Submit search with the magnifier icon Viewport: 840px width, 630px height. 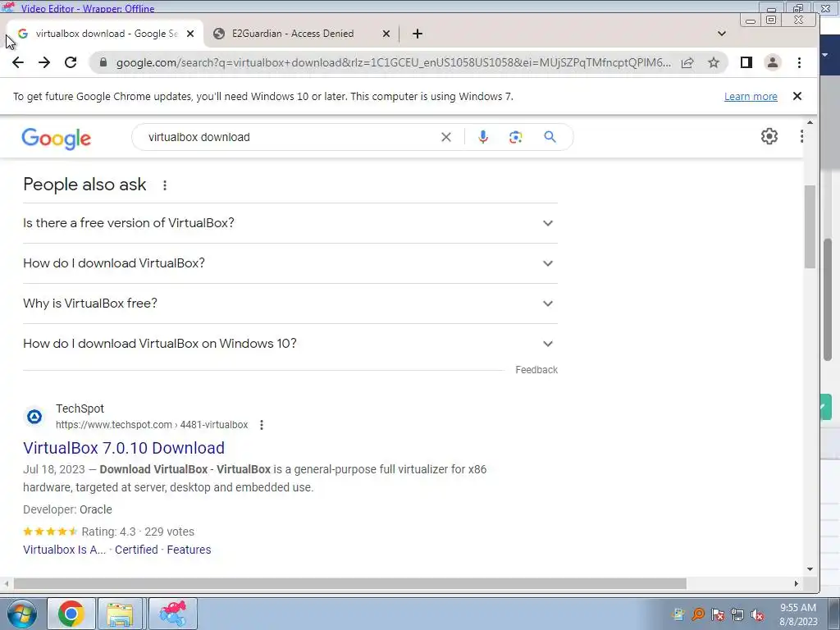click(x=550, y=137)
